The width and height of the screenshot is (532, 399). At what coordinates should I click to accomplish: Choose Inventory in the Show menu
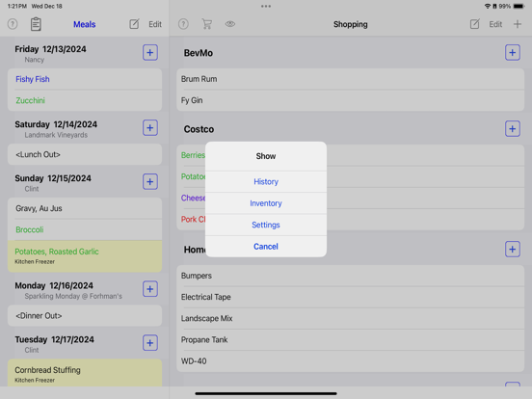[266, 203]
